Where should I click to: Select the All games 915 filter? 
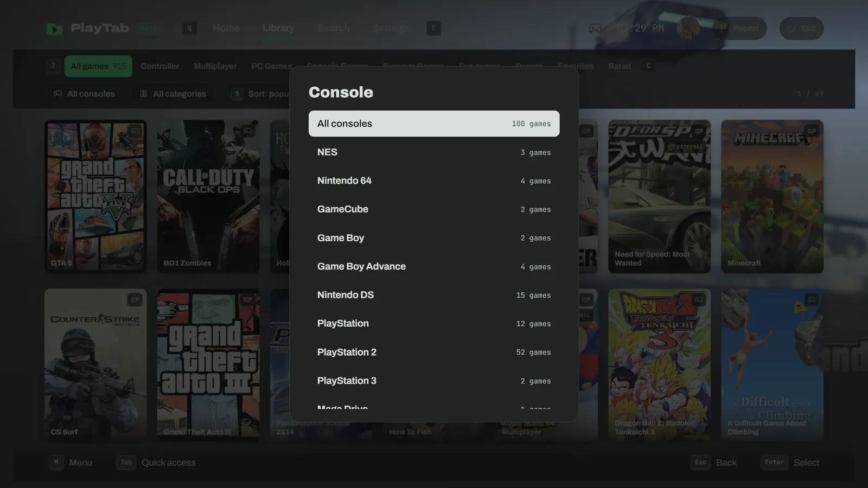(x=98, y=66)
